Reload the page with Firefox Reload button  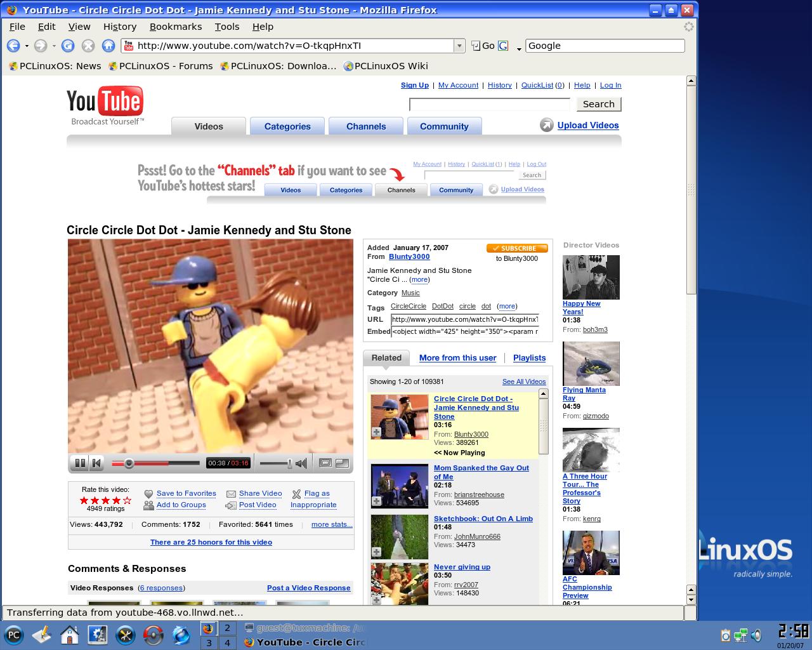pos(68,46)
